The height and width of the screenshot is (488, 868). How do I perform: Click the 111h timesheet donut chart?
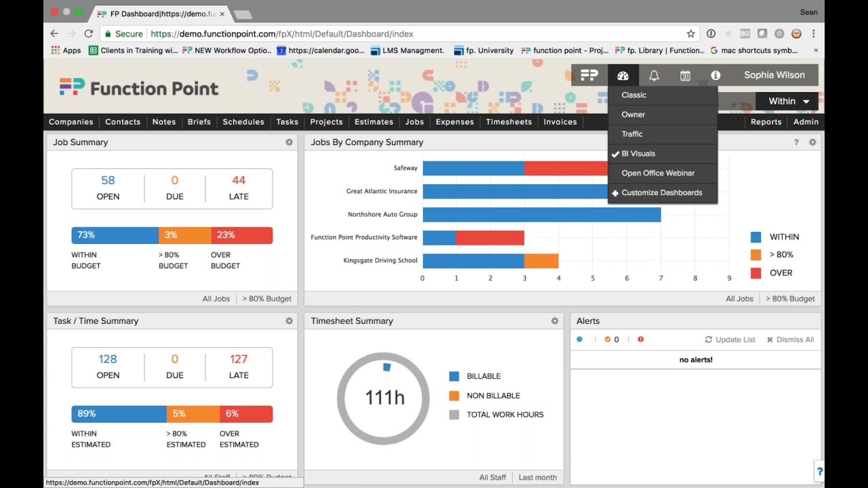pos(384,398)
